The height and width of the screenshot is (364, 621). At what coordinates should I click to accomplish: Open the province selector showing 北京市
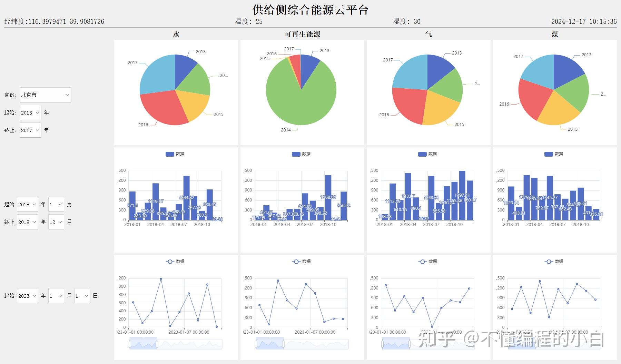[x=45, y=95]
